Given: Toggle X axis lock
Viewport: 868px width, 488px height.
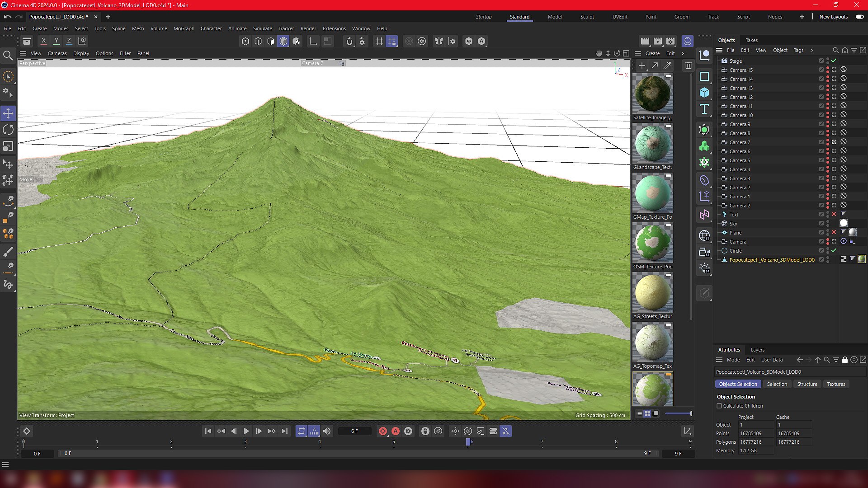Looking at the screenshot, I should click(x=43, y=41).
